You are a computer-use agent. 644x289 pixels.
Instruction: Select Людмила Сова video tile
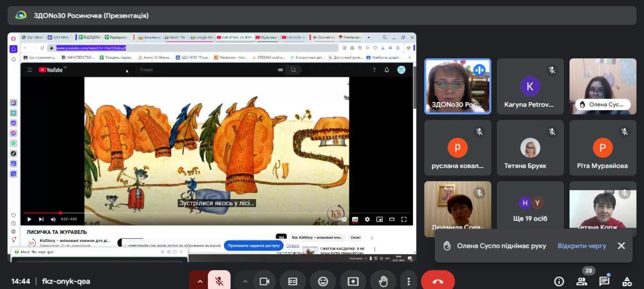tap(457, 209)
